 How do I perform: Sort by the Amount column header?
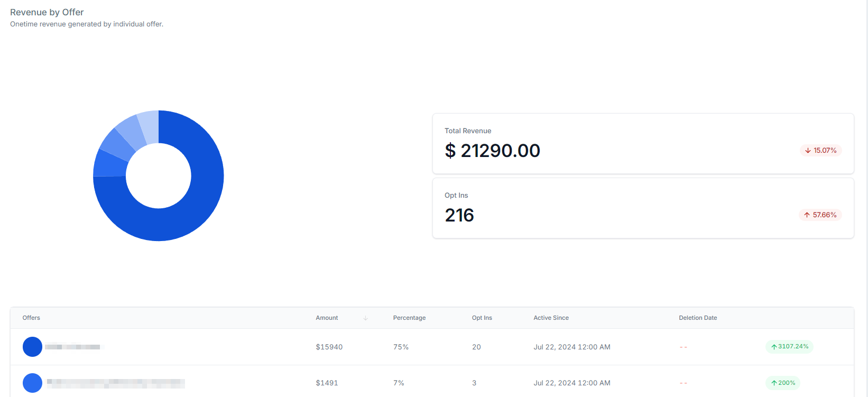tap(327, 318)
